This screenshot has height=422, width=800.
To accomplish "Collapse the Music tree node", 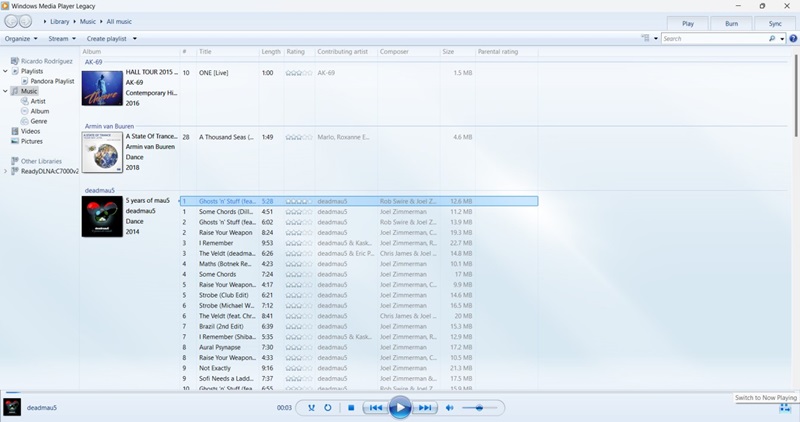I will (x=6, y=91).
